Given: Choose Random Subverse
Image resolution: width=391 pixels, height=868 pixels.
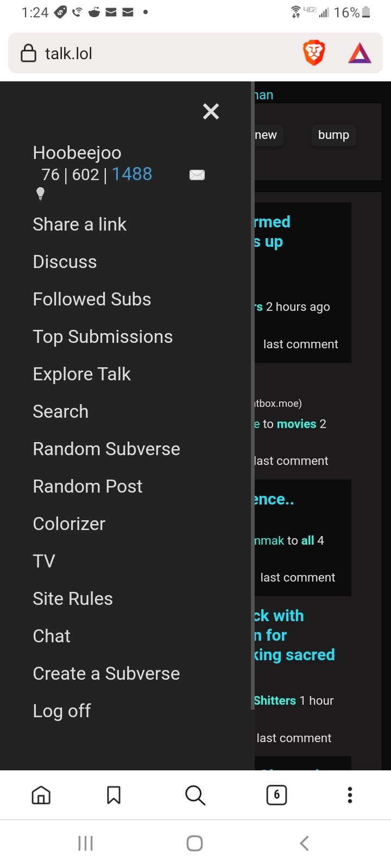Looking at the screenshot, I should 106,449.
